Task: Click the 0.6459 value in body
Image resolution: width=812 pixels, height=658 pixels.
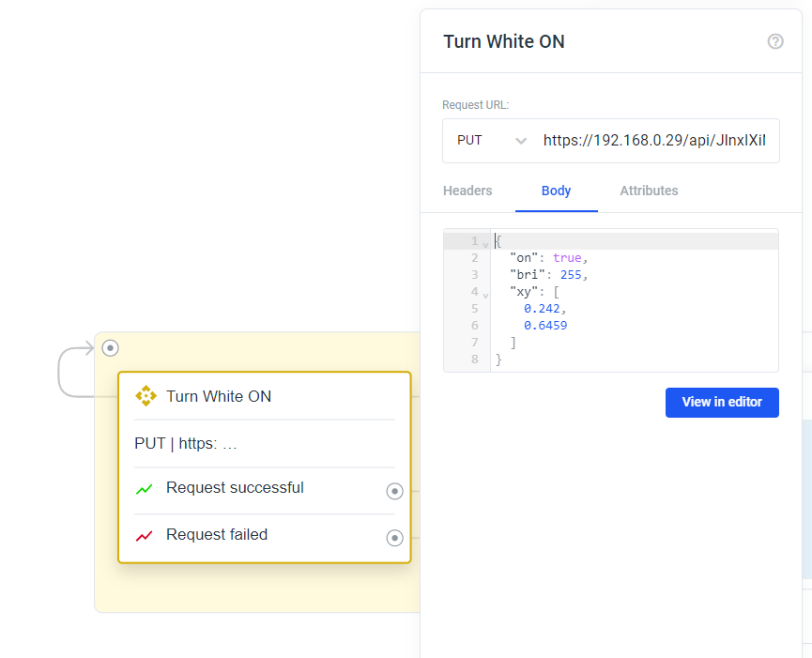Action: (545, 326)
